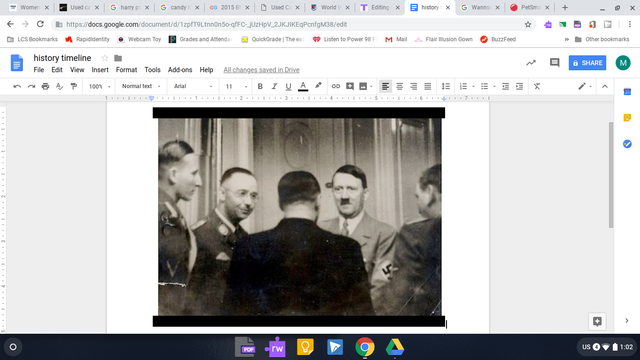The width and height of the screenshot is (640, 360).
Task: Open the font size 11 dropdown
Action: (236, 86)
